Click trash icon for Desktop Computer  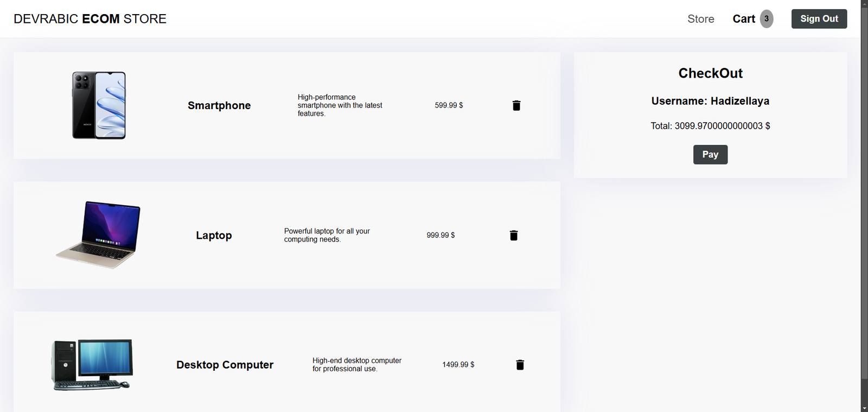pyautogui.click(x=520, y=365)
